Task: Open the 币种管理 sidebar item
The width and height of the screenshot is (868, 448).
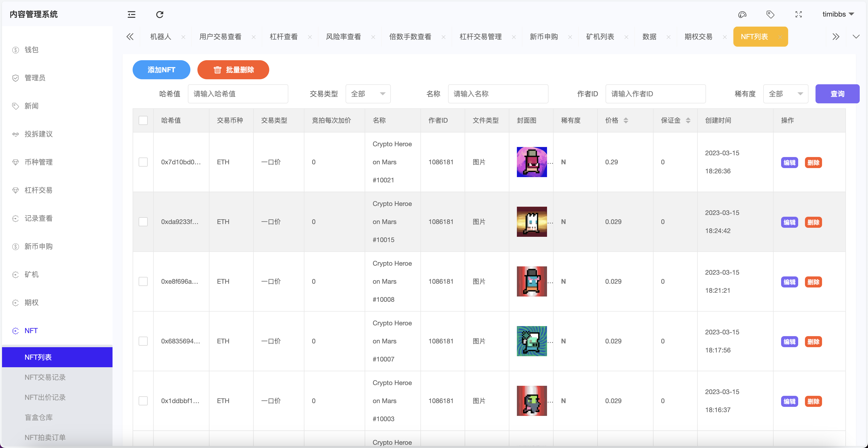Action: tap(38, 162)
